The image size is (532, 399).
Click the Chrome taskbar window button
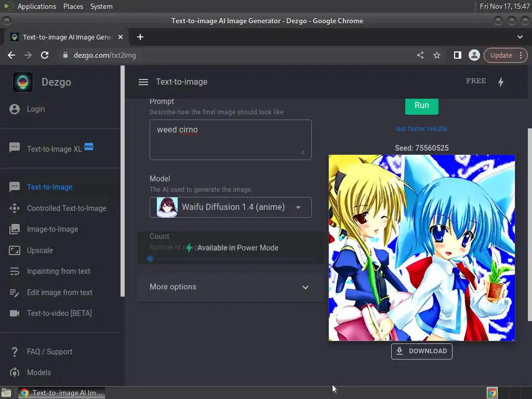click(x=61, y=393)
